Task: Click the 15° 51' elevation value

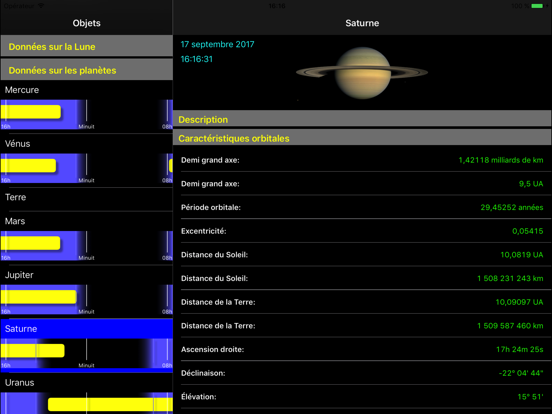Action: [530, 397]
